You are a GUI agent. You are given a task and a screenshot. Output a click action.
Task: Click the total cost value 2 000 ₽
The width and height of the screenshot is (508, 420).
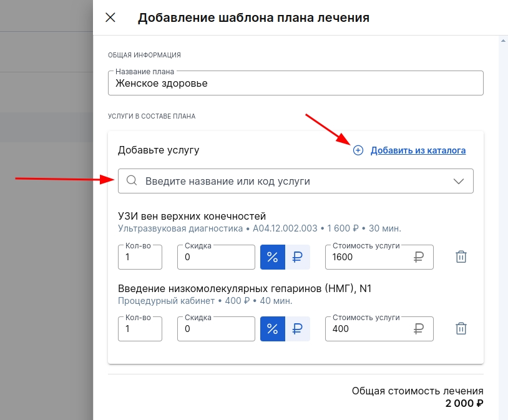[x=464, y=404]
